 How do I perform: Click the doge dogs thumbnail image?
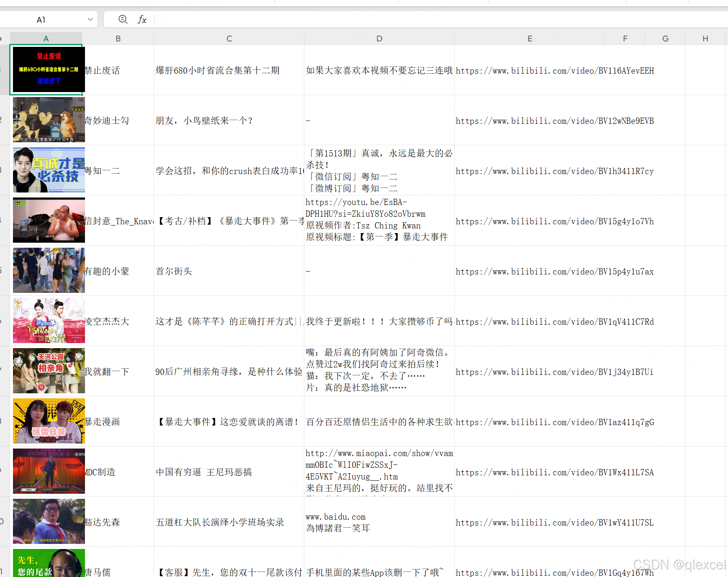pyautogui.click(x=49, y=120)
